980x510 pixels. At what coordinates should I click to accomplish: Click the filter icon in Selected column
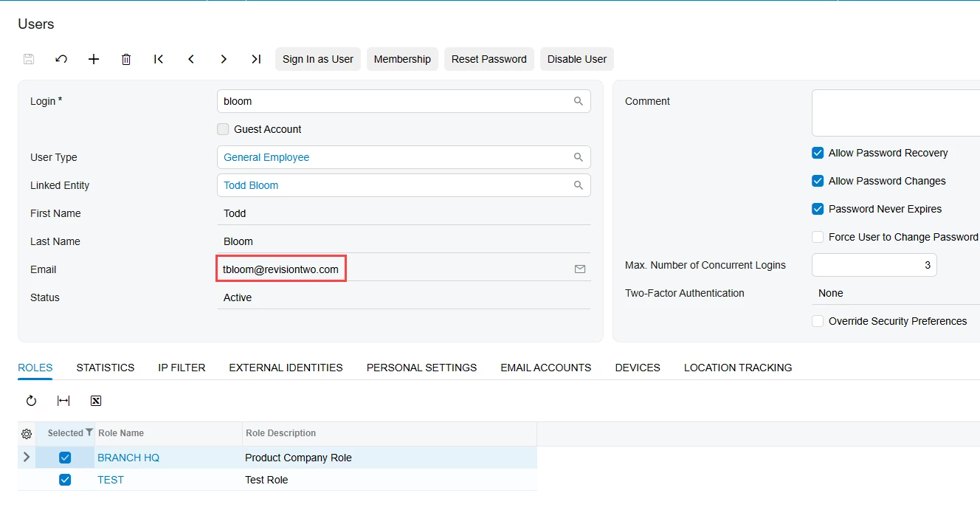click(x=89, y=433)
